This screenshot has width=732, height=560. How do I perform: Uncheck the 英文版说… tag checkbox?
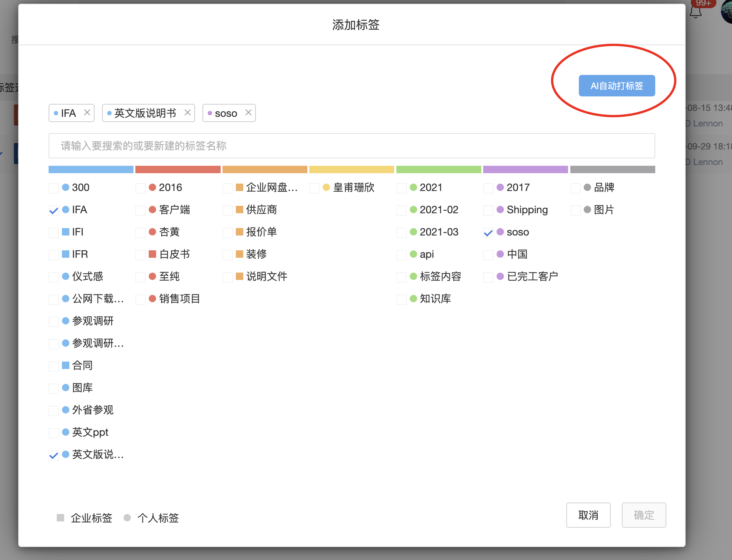click(54, 455)
